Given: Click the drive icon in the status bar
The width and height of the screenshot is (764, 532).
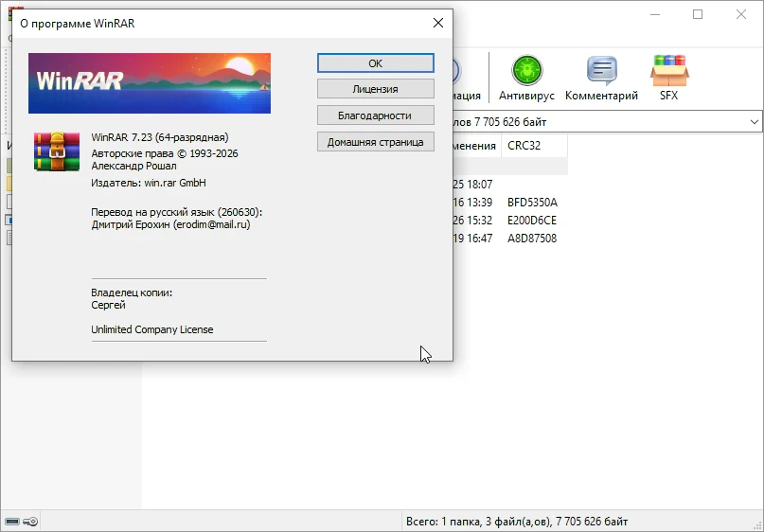Looking at the screenshot, I should [12, 522].
